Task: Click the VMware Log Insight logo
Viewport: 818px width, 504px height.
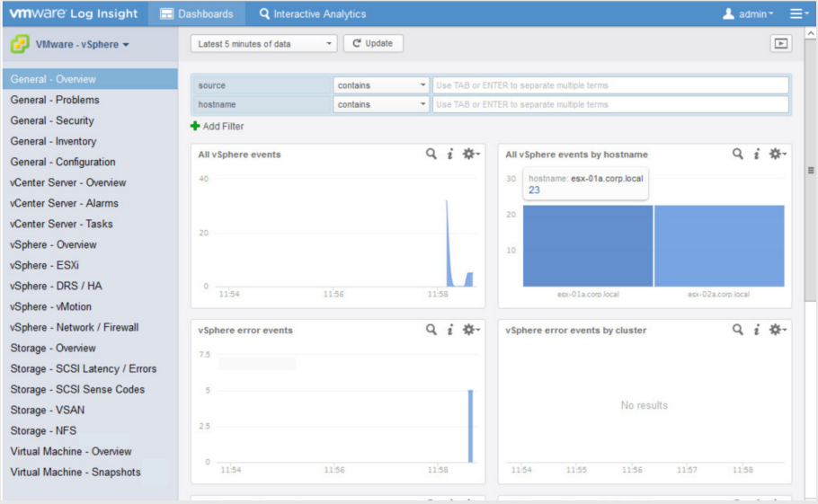Action: coord(74,13)
